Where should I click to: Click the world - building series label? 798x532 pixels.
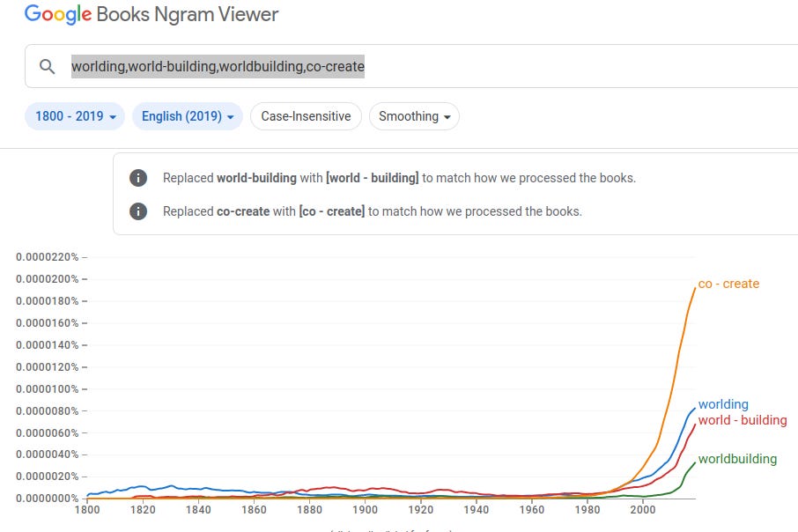click(x=743, y=420)
